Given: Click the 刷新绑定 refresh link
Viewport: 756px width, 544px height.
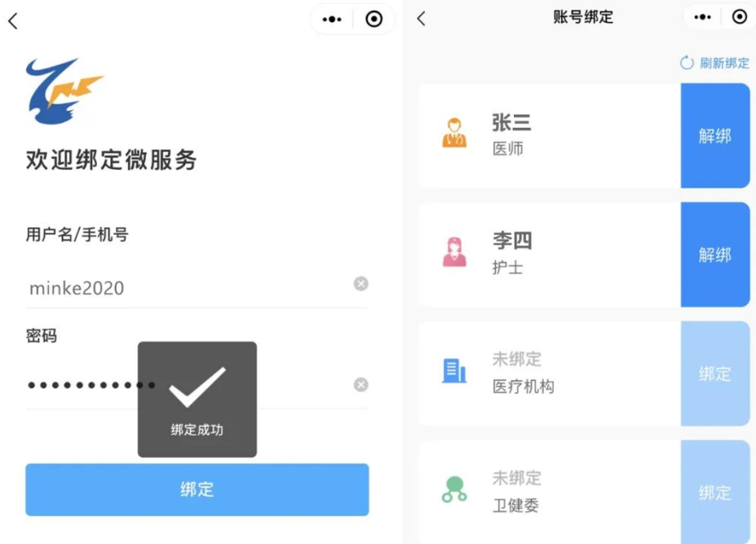Looking at the screenshot, I should [714, 63].
